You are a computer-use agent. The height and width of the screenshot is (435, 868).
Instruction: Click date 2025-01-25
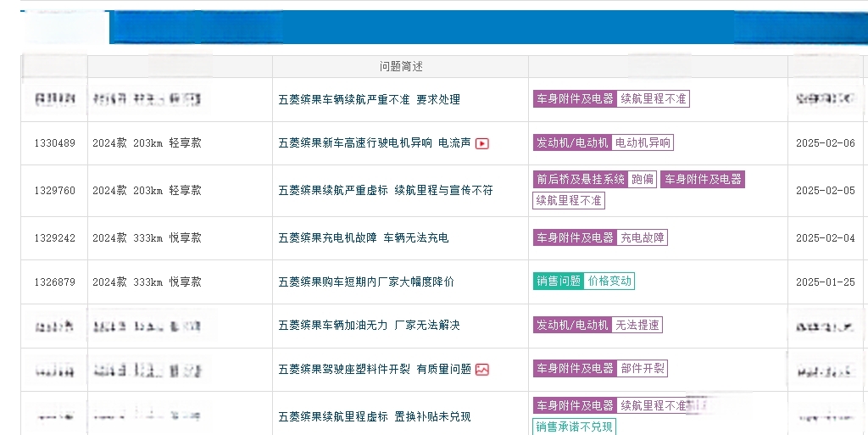tap(826, 282)
